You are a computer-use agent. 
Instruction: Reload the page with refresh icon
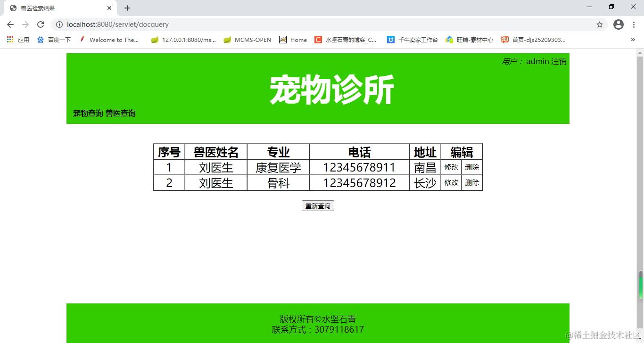[x=40, y=24]
